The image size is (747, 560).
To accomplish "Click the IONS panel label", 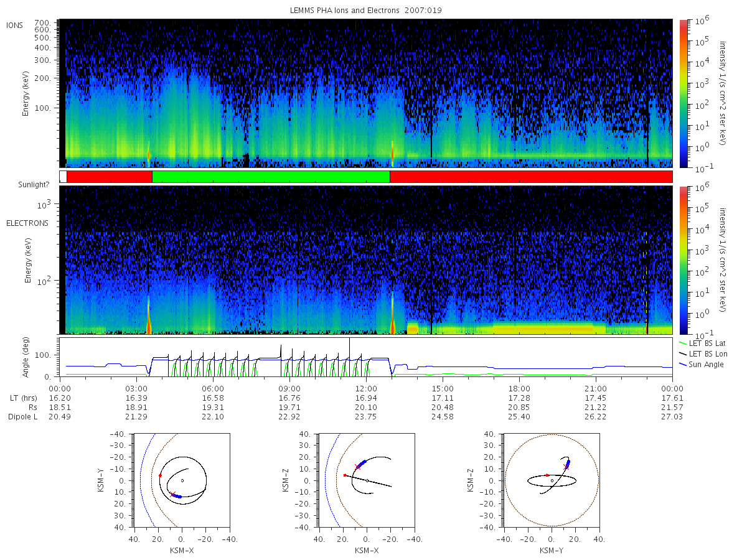I will pyautogui.click(x=15, y=25).
